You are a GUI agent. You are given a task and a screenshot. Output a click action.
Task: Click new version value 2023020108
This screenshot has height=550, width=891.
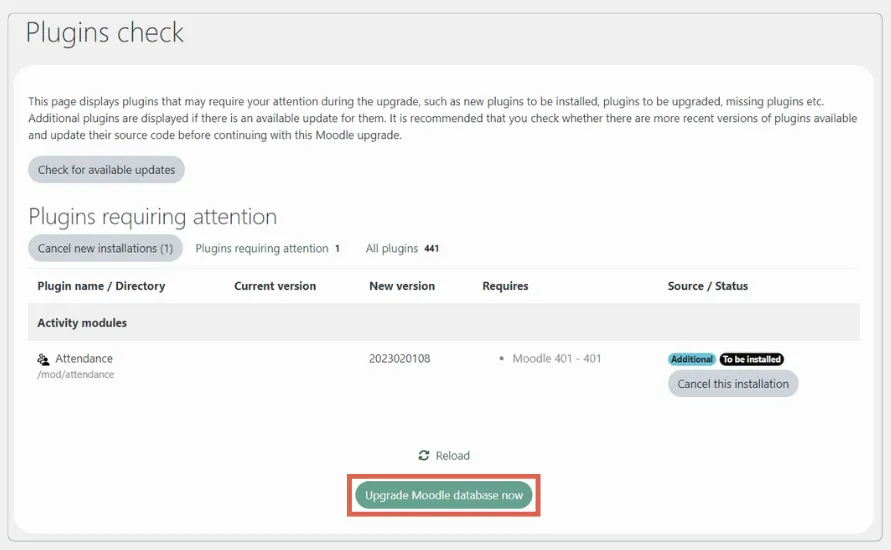pos(399,359)
